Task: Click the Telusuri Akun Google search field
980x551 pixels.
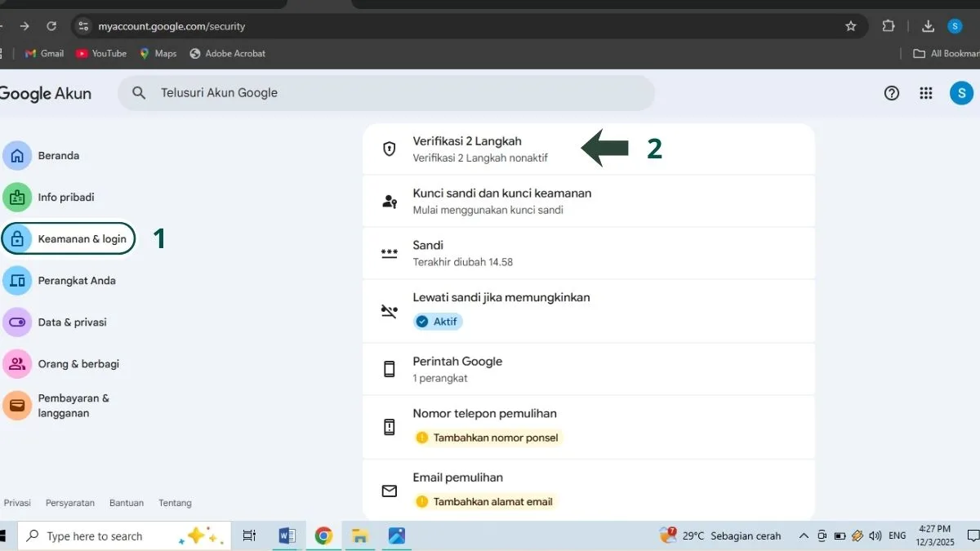Action: coord(386,93)
